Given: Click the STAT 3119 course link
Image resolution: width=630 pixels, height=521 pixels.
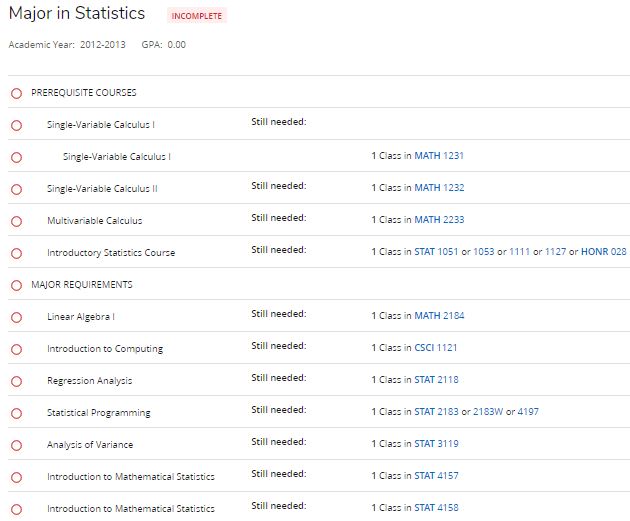Looking at the screenshot, I should 436,444.
